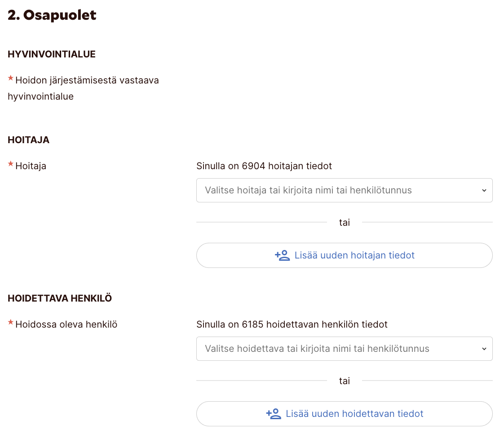Click the HOIDETTAVA HENKILÖ section heading
504x438 pixels.
(60, 298)
